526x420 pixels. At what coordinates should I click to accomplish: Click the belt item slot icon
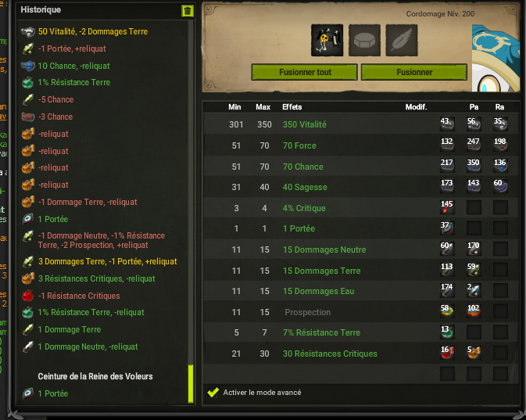point(327,41)
